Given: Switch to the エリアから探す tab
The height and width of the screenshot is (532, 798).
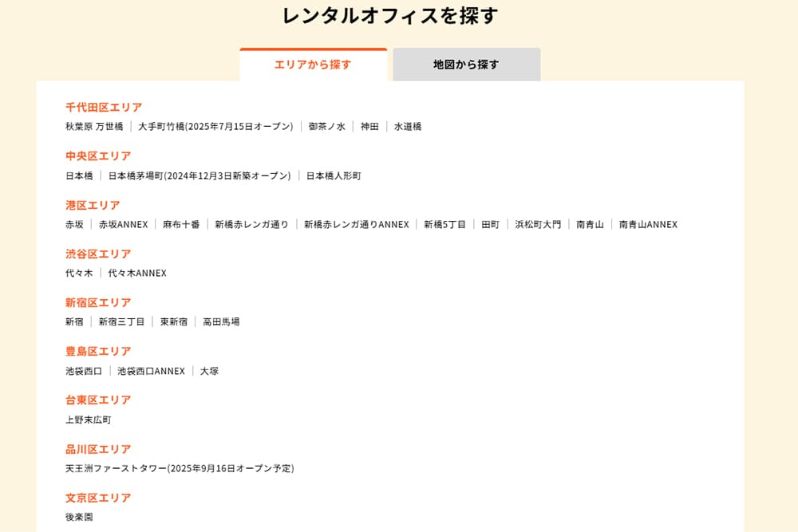Looking at the screenshot, I should (x=313, y=65).
